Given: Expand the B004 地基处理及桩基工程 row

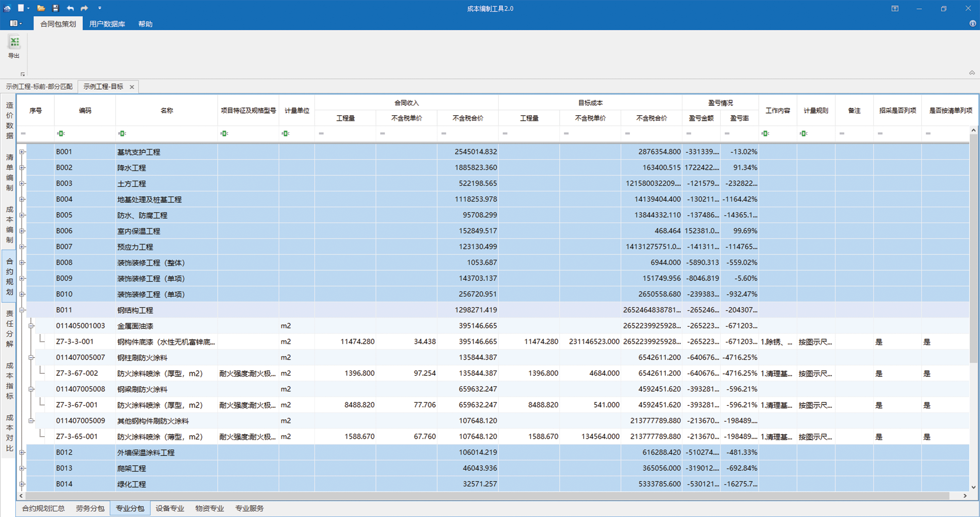Looking at the screenshot, I should (x=22, y=199).
